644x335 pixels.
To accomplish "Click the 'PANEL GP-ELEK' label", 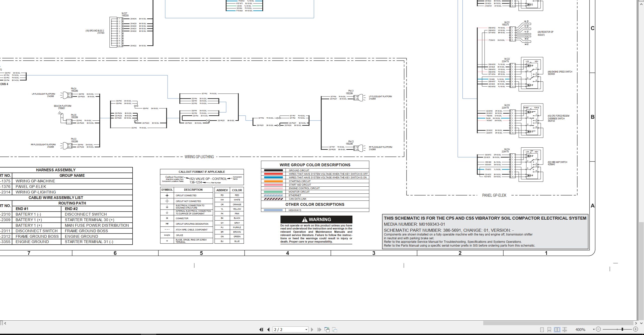I will 494,195.
